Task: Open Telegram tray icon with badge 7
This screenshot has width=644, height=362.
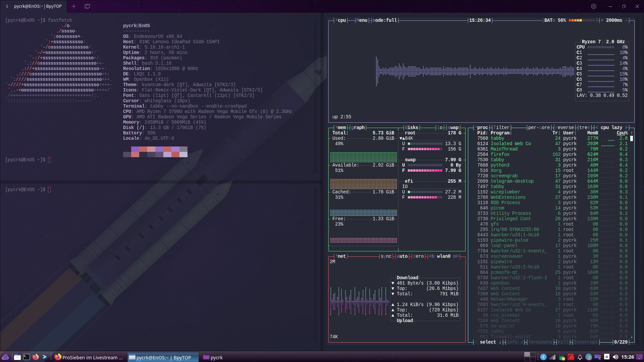Action: 589,357
